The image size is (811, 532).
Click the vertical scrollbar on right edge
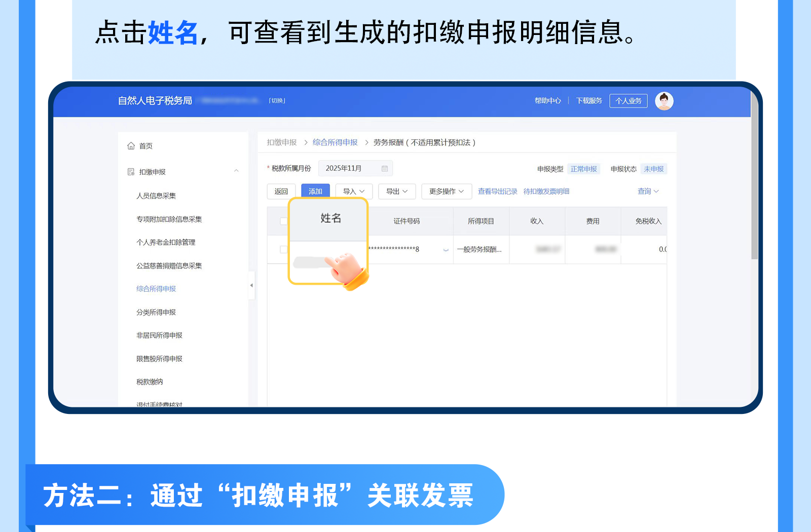[754, 177]
